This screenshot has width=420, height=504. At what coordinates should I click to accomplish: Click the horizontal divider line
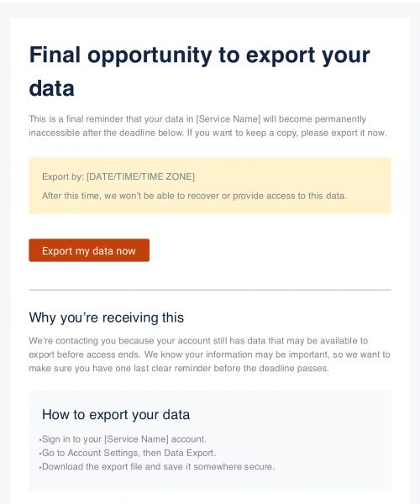pos(210,290)
